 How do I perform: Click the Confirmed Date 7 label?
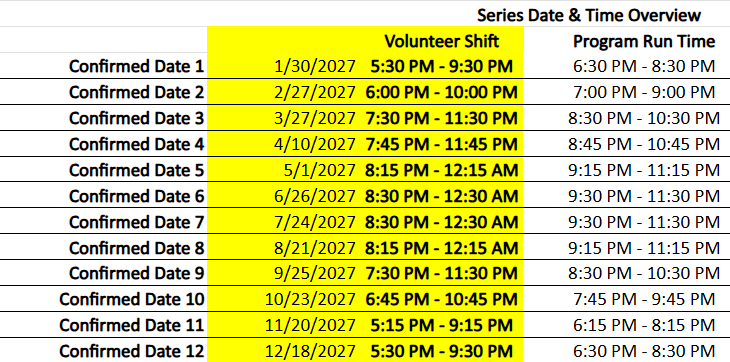pyautogui.click(x=136, y=223)
